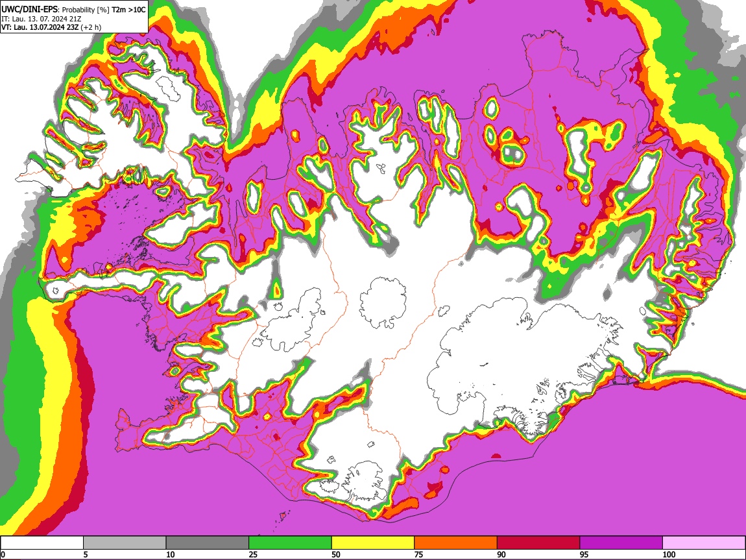
Task: Click the white 0–5% legend swatch
Action: click(42, 543)
